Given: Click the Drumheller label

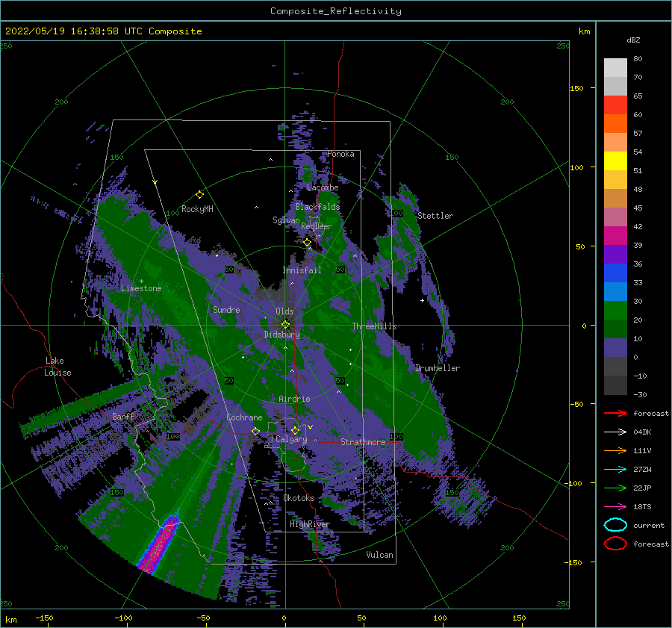Looking at the screenshot, I should (438, 368).
